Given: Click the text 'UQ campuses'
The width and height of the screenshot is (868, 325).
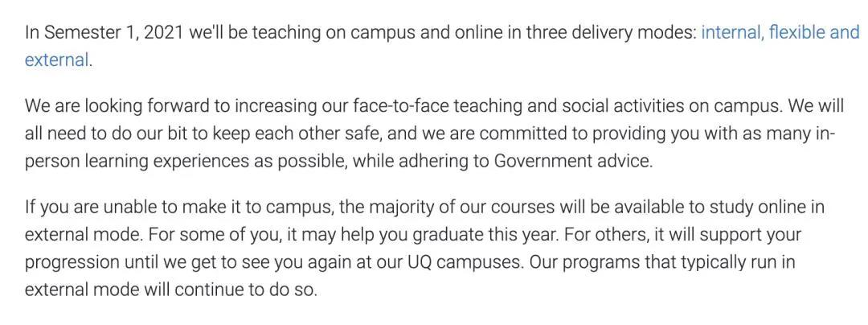Looking at the screenshot, I should point(469,262).
